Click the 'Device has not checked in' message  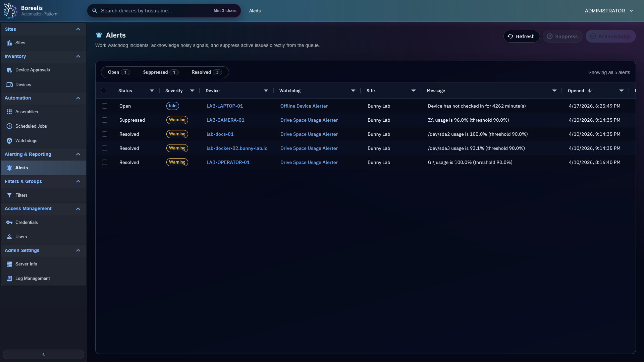(x=477, y=106)
